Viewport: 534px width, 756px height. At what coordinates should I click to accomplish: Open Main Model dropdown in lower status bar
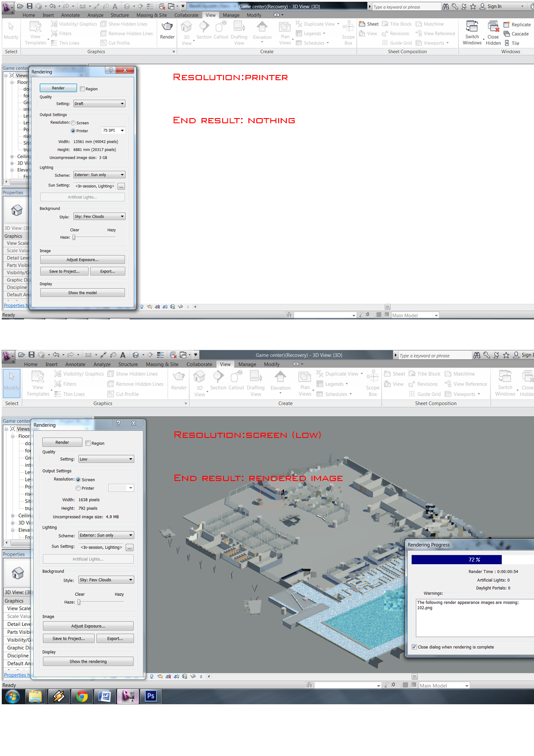coord(444,685)
